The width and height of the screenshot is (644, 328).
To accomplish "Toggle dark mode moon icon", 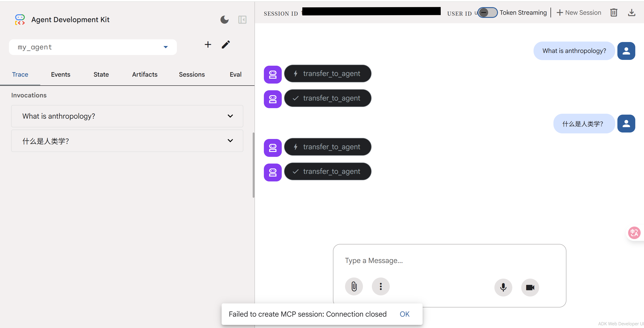I will [x=224, y=19].
